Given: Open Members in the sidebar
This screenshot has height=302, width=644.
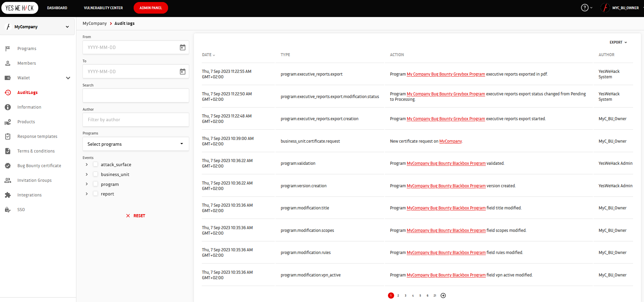Looking at the screenshot, I should tap(27, 63).
